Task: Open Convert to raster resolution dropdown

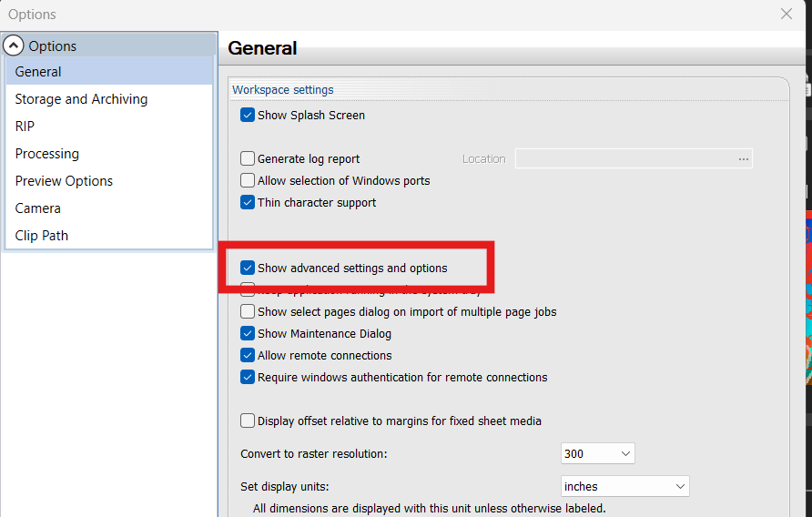Action: pos(597,454)
